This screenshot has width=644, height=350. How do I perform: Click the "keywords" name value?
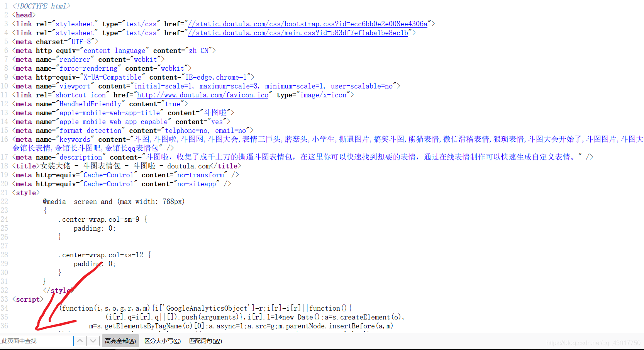click(x=75, y=139)
